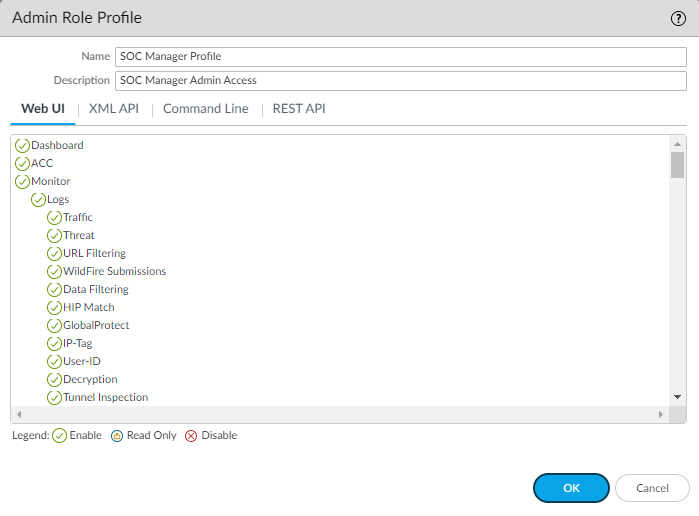Confirm with the OK button
Screen dimensions: 699x516
click(571, 488)
